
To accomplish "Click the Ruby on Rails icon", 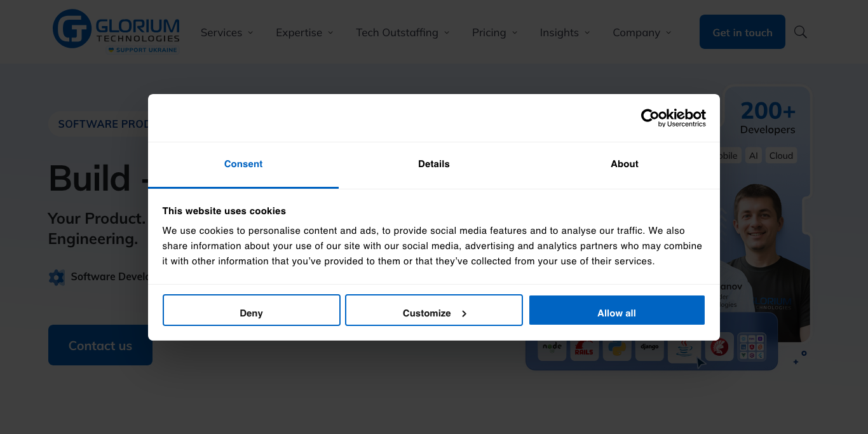I will (584, 348).
